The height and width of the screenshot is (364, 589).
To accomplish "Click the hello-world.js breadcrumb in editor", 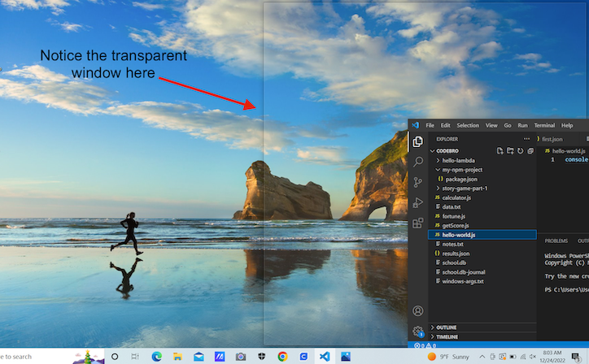I will pos(565,151).
